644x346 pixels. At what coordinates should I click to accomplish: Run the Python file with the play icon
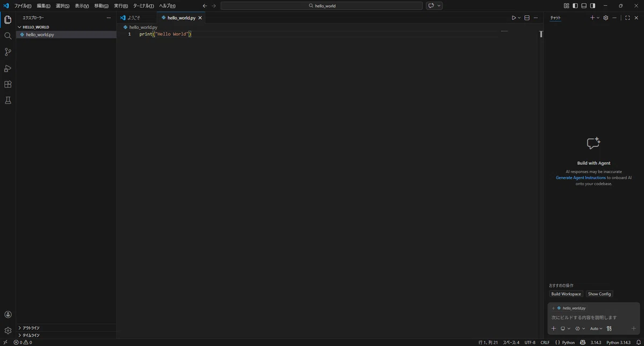tap(514, 18)
